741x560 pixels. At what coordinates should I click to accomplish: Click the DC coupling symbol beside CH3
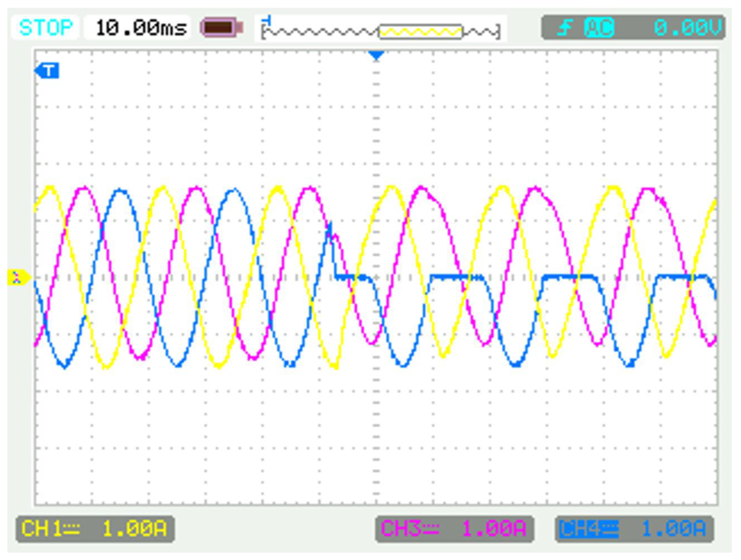pyautogui.click(x=432, y=528)
